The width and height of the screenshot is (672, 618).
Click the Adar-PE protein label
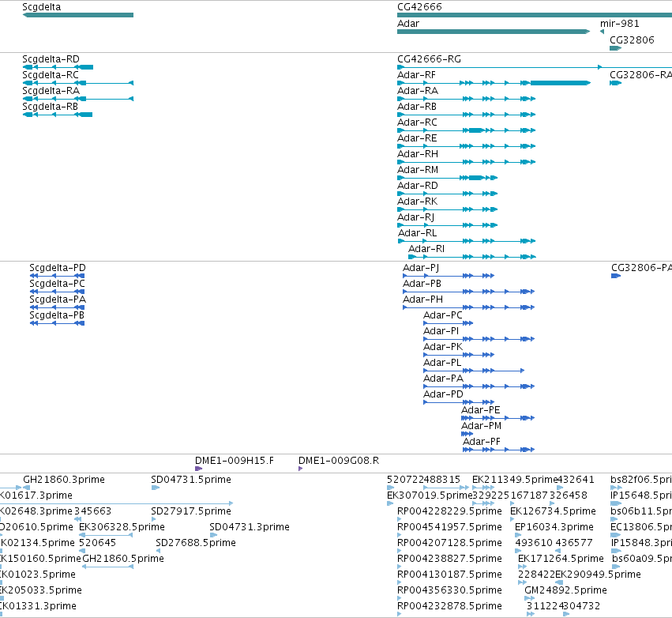[x=480, y=410]
